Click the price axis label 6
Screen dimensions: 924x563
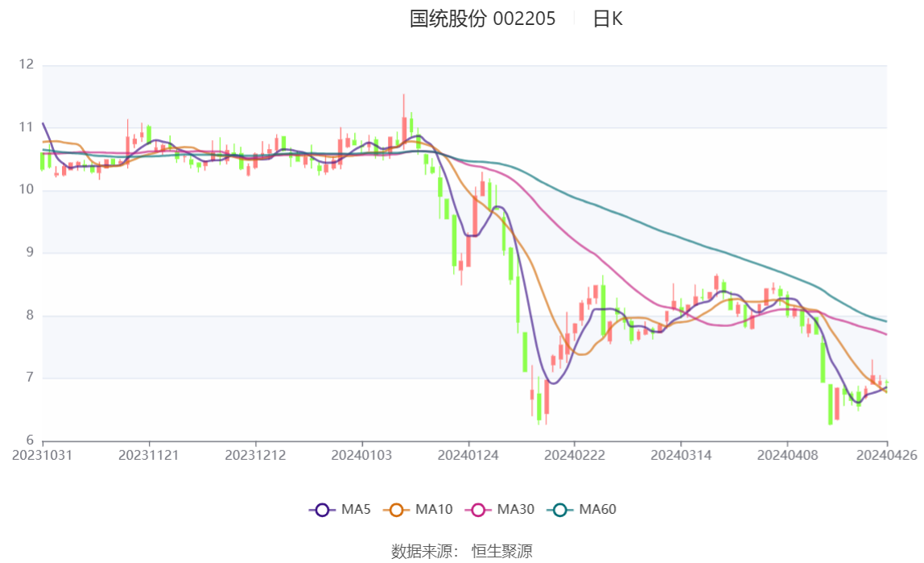pos(30,440)
